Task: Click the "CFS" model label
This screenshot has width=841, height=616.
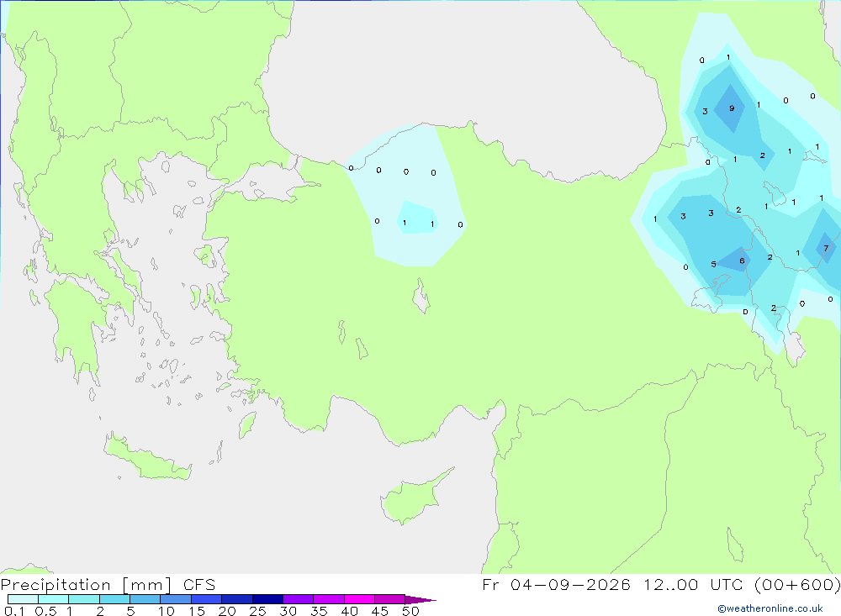Action: pyautogui.click(x=199, y=585)
